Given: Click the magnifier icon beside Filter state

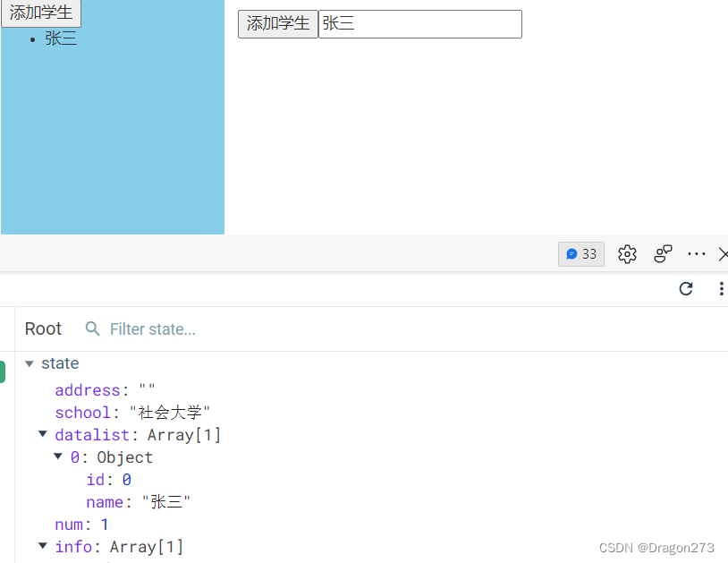Looking at the screenshot, I should click(x=92, y=328).
